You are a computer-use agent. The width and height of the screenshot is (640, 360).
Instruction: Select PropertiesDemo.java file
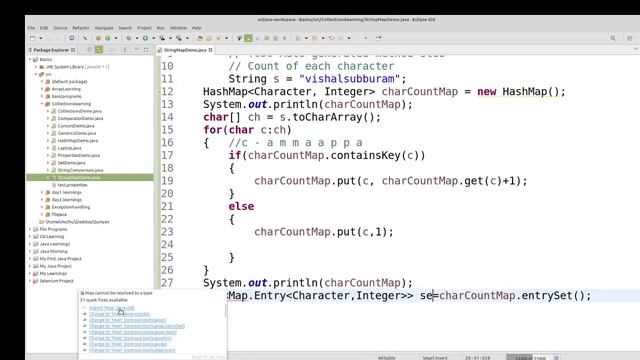point(78,155)
